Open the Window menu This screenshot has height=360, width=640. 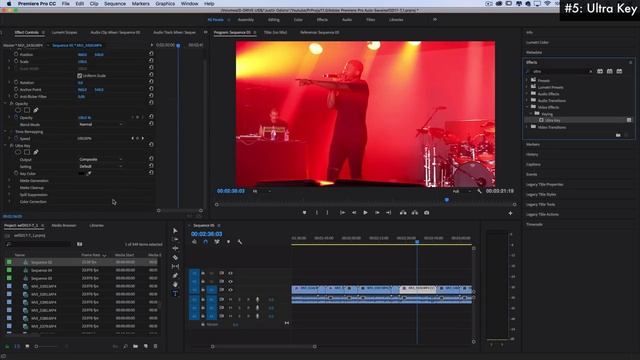click(x=189, y=4)
